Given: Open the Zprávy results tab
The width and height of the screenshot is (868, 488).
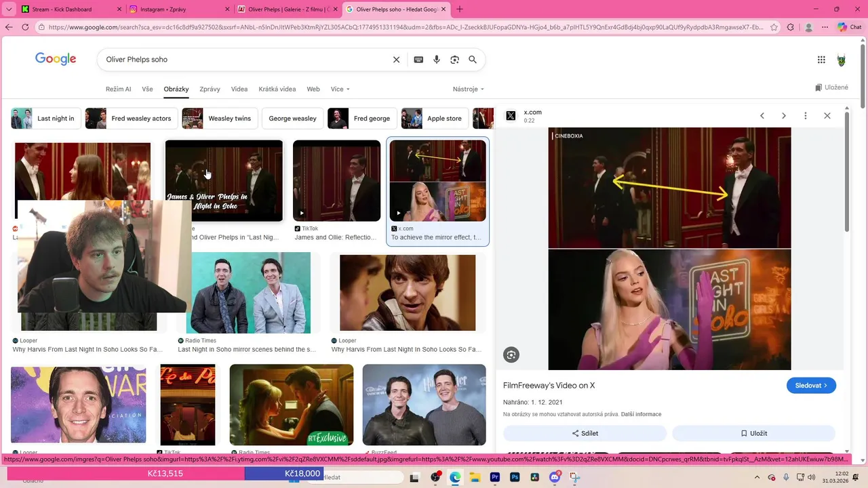Looking at the screenshot, I should 210,89.
